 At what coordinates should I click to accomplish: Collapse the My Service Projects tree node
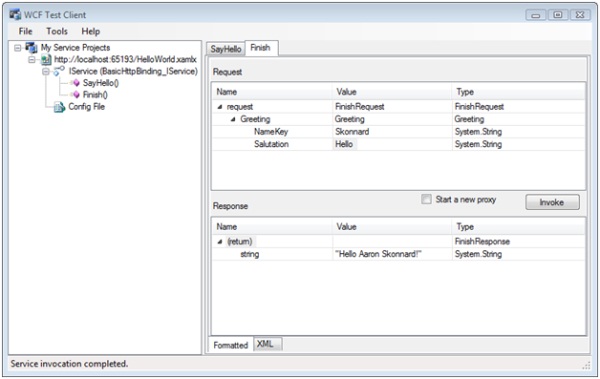click(x=18, y=48)
